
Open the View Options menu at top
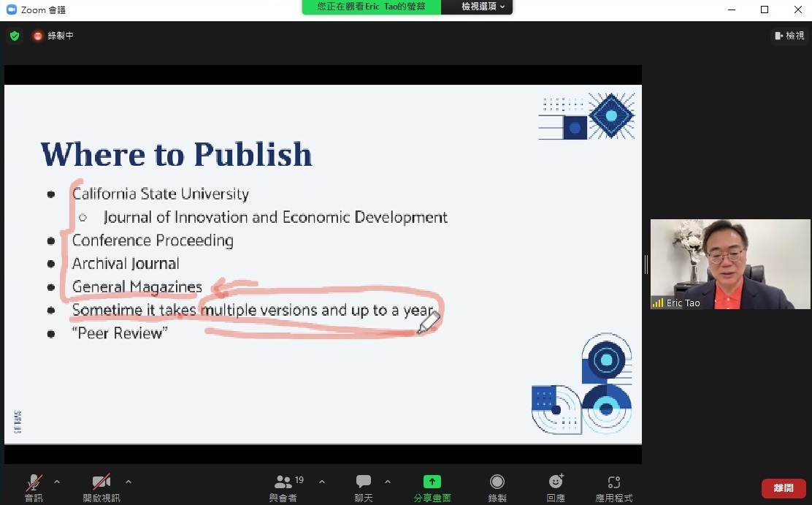click(483, 7)
